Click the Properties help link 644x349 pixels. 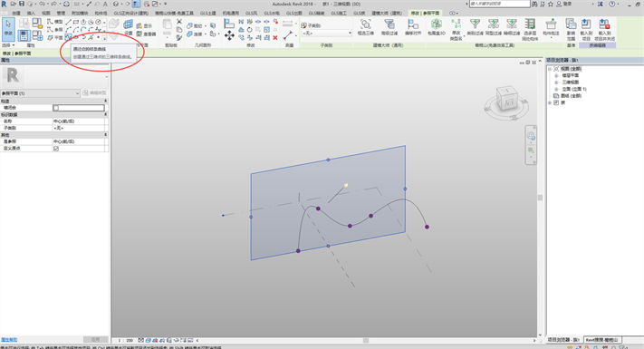click(x=9, y=340)
